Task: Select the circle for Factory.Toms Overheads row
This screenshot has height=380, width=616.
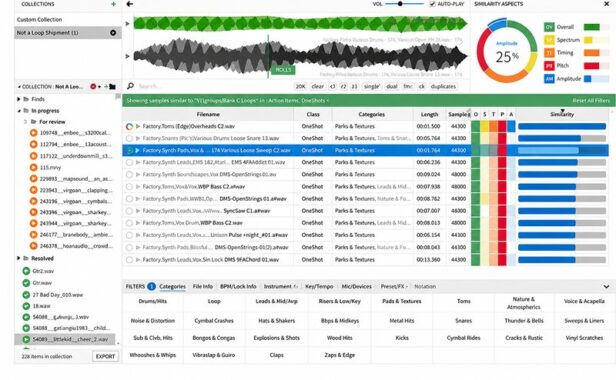Action: click(x=129, y=127)
